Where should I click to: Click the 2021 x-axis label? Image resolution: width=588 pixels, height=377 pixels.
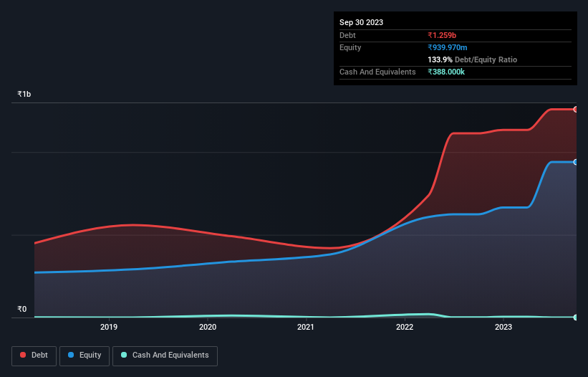306,327
